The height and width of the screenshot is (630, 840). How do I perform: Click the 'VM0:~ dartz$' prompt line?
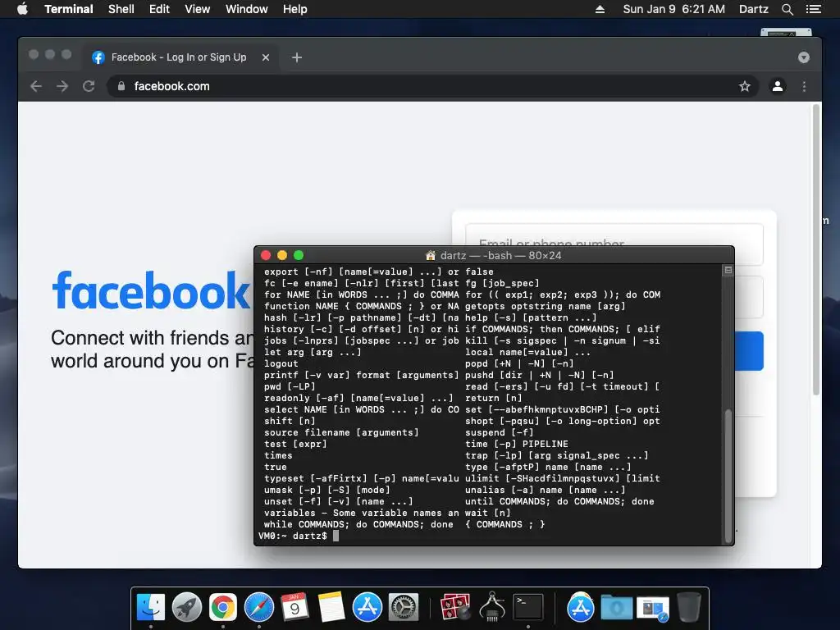[x=293, y=536]
